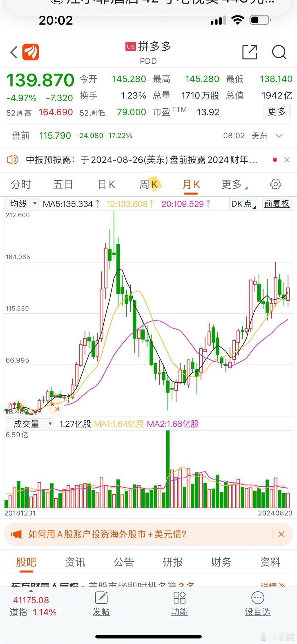Open the 资料 tab
The height and width of the screenshot is (644, 297).
coord(270,562)
